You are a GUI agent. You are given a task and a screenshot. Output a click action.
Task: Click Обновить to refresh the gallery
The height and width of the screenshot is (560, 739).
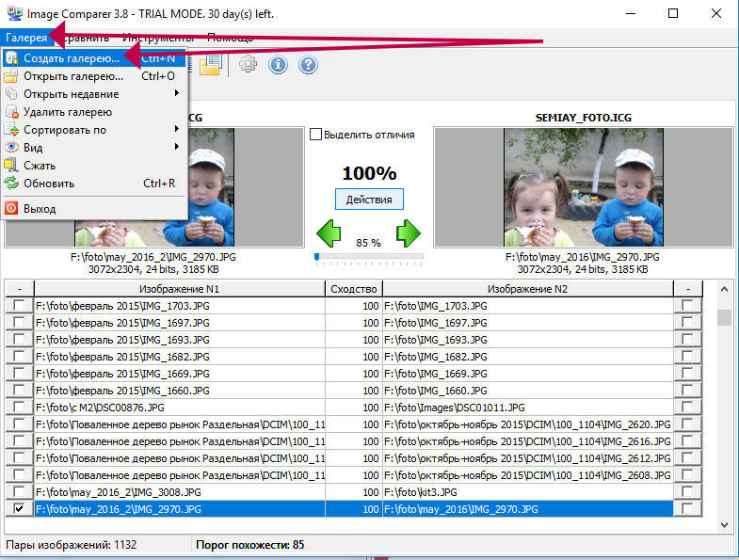(x=49, y=184)
